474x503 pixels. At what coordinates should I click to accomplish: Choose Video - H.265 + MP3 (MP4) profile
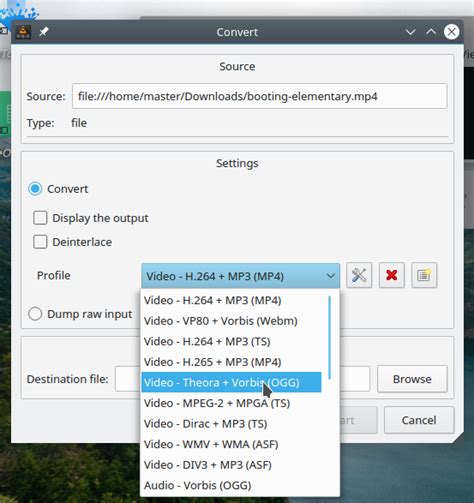coord(231,362)
